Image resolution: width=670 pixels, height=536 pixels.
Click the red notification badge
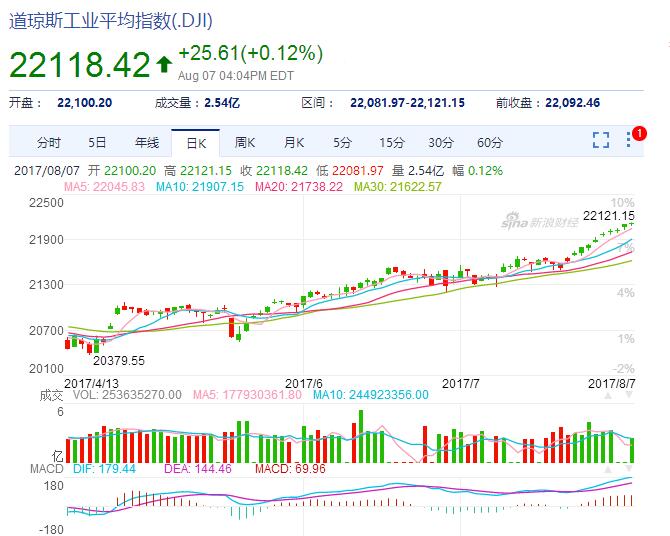point(640,133)
